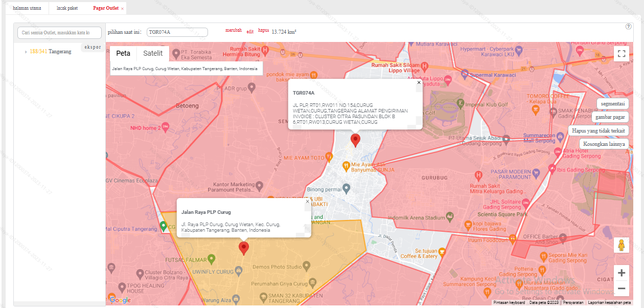Click the pilihan saat ini TGR074A field
This screenshot has height=308, width=644.
[x=177, y=32]
